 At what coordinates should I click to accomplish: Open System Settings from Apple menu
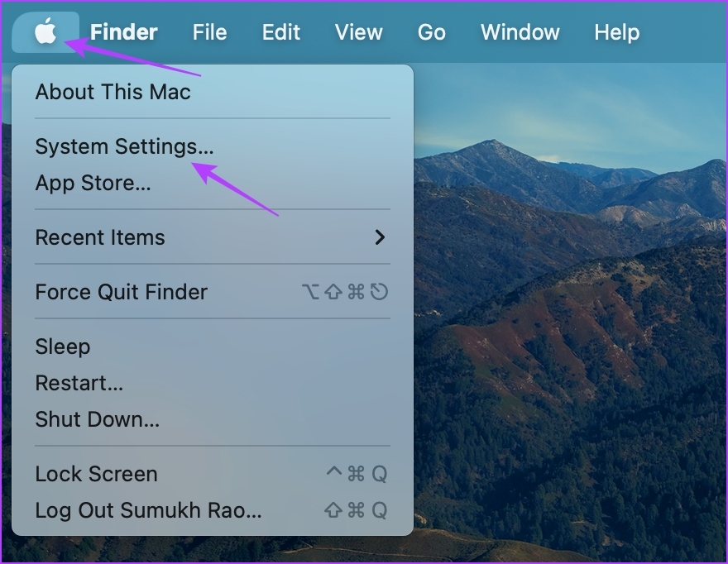(124, 146)
